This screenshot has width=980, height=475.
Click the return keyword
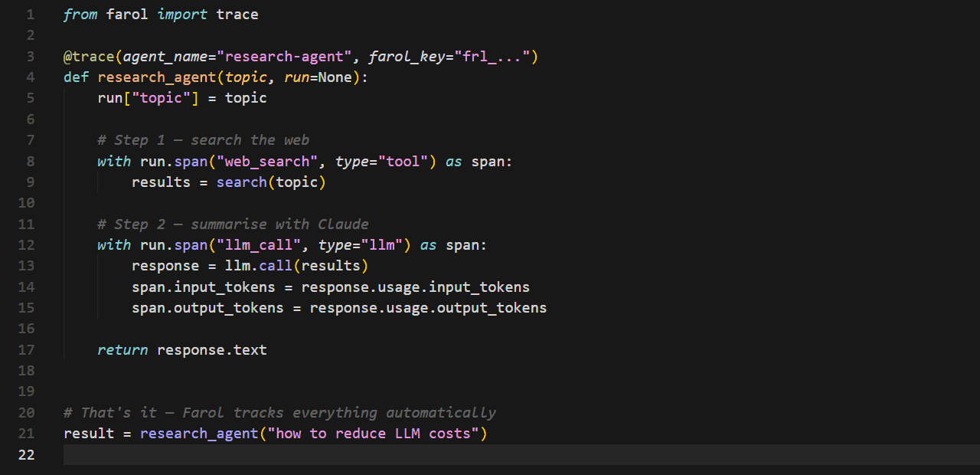pos(122,350)
